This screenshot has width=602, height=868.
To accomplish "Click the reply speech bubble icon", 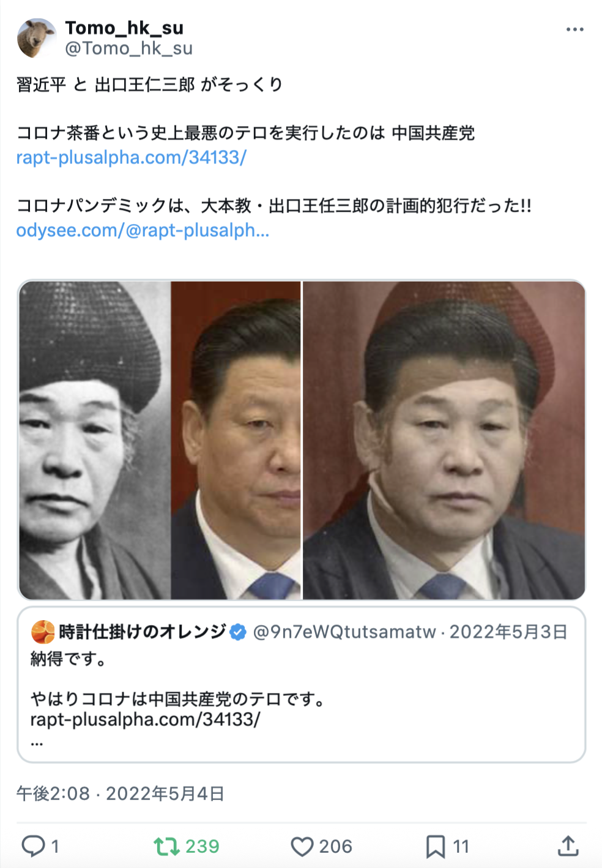I will point(33,846).
